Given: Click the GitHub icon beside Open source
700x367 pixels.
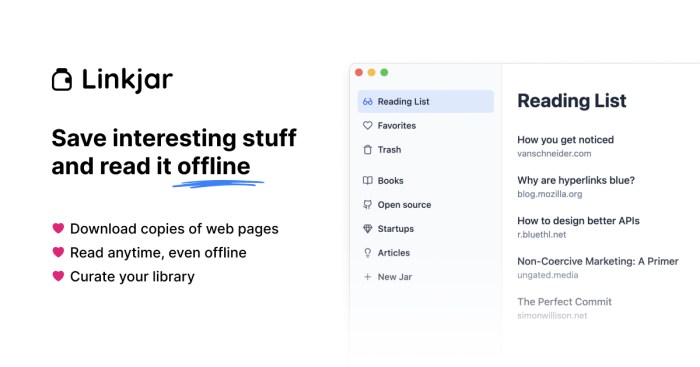Looking at the screenshot, I should tap(367, 204).
